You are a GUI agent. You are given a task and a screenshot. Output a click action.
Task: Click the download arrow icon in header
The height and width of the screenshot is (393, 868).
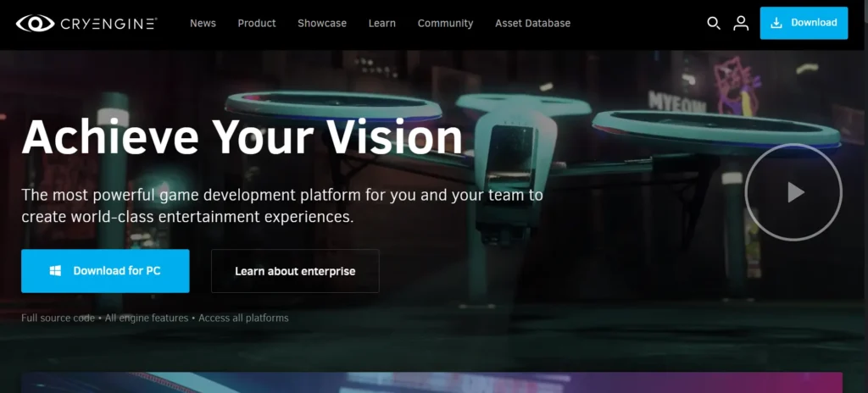(776, 23)
